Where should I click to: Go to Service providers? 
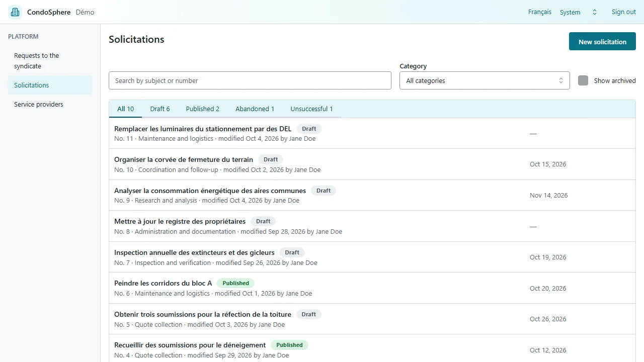point(50,104)
